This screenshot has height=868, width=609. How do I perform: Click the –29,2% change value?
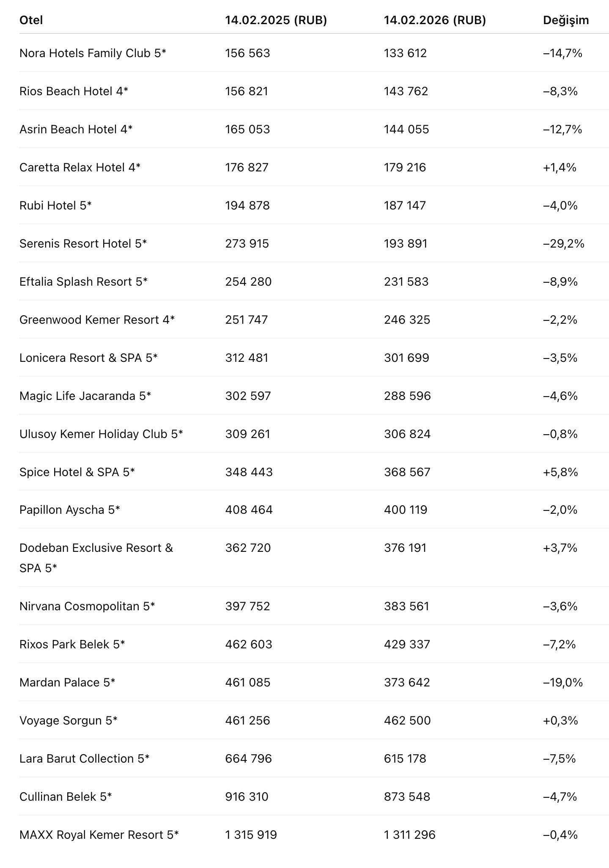point(563,244)
